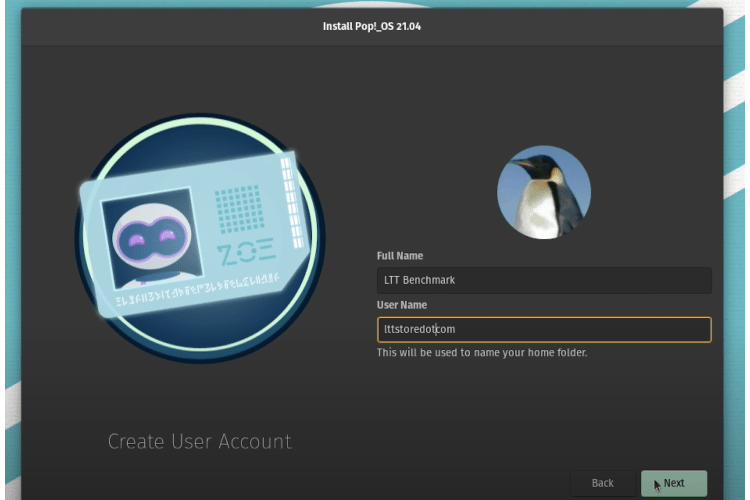Screen dimensions: 750x500
Task: Change the penguin avatar picture
Action: coord(544,192)
